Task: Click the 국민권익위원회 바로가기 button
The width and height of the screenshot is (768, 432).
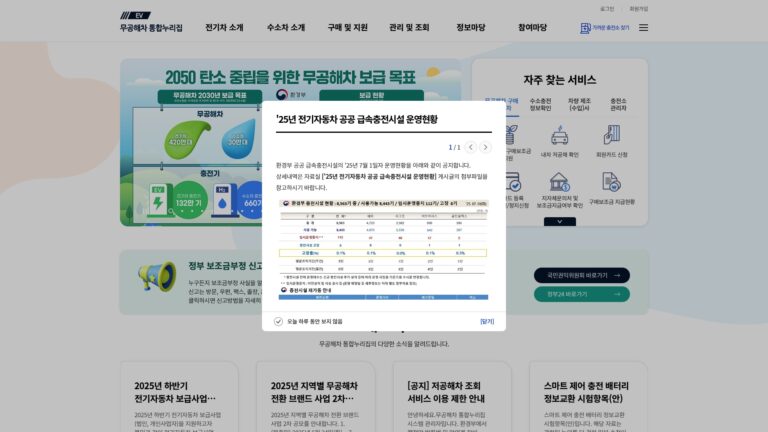Action: point(582,275)
